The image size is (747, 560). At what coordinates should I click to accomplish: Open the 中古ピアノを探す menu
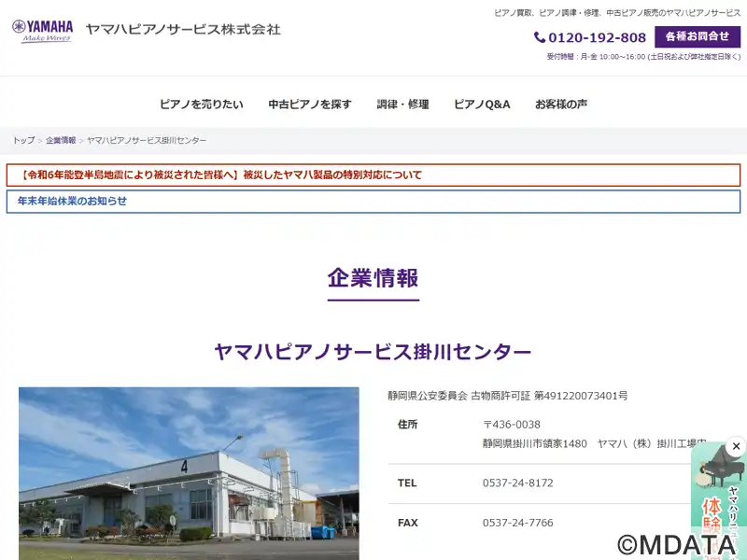(x=310, y=104)
